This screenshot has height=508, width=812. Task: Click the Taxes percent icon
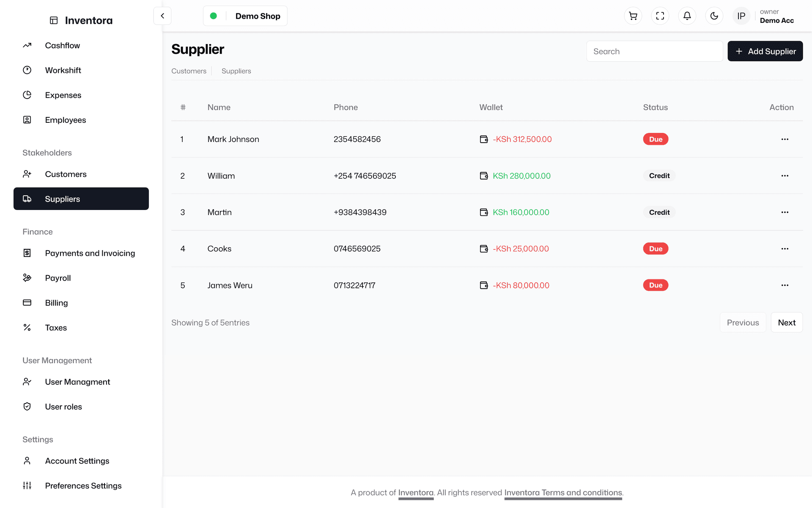[x=27, y=328]
